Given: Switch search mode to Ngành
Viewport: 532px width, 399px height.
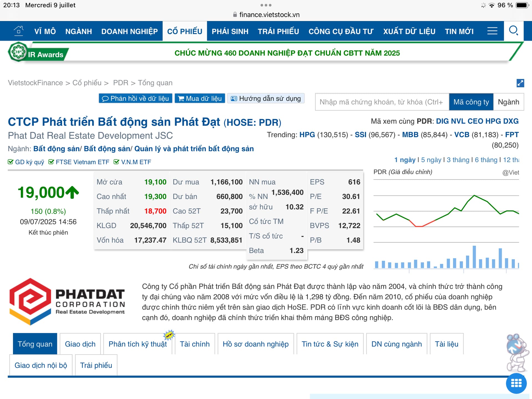Looking at the screenshot, I should 508,102.
